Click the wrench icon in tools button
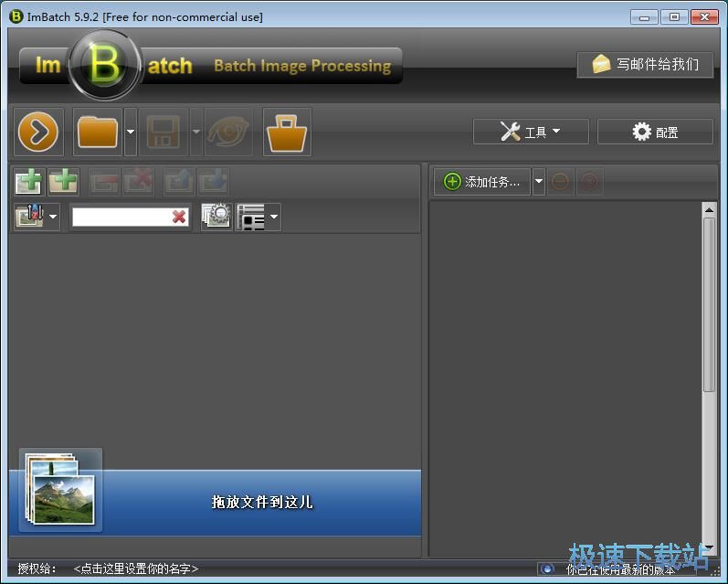The width and height of the screenshot is (728, 584). tap(510, 132)
